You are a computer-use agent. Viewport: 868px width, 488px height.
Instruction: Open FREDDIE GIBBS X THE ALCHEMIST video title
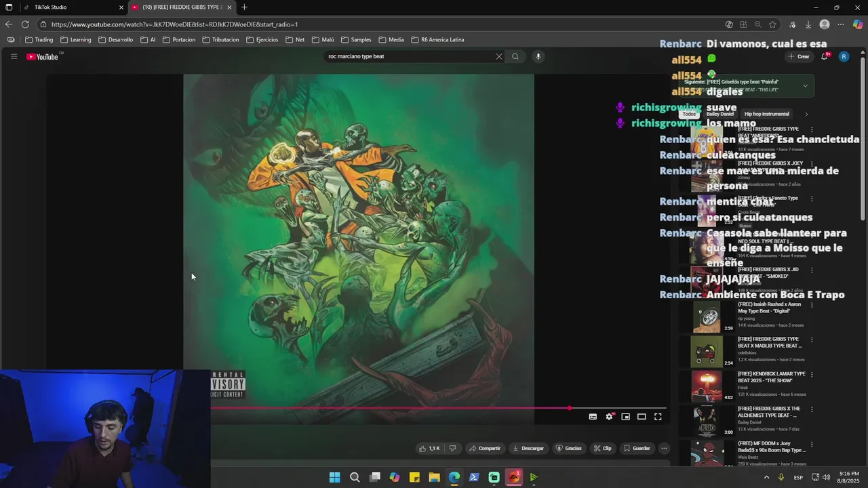pyautogui.click(x=768, y=412)
